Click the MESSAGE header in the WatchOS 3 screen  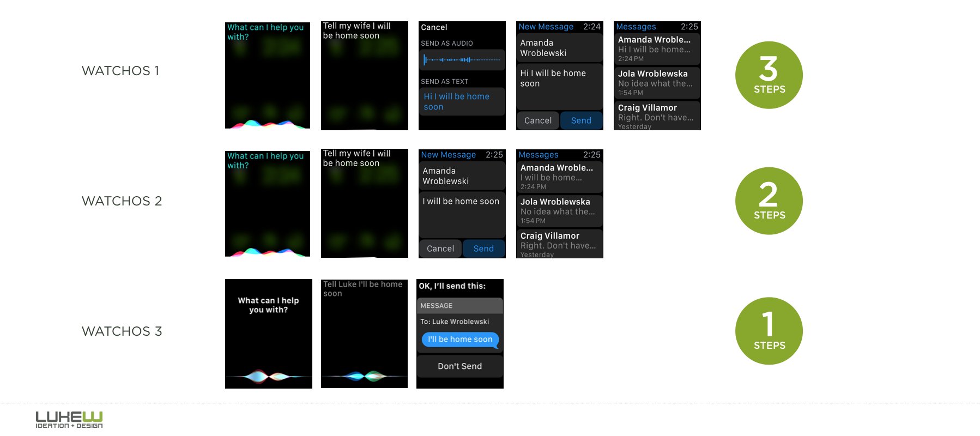click(460, 306)
